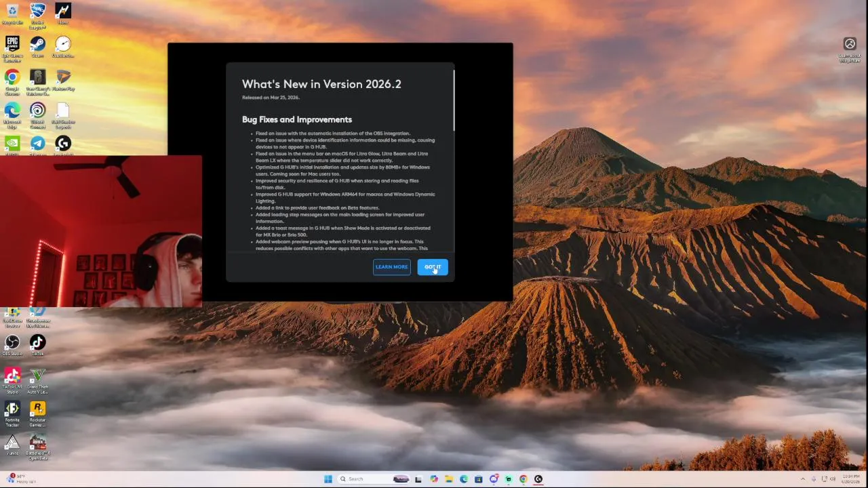Open the Rockstar Games Launcher shortcut
The width and height of the screenshot is (868, 488).
click(37, 414)
